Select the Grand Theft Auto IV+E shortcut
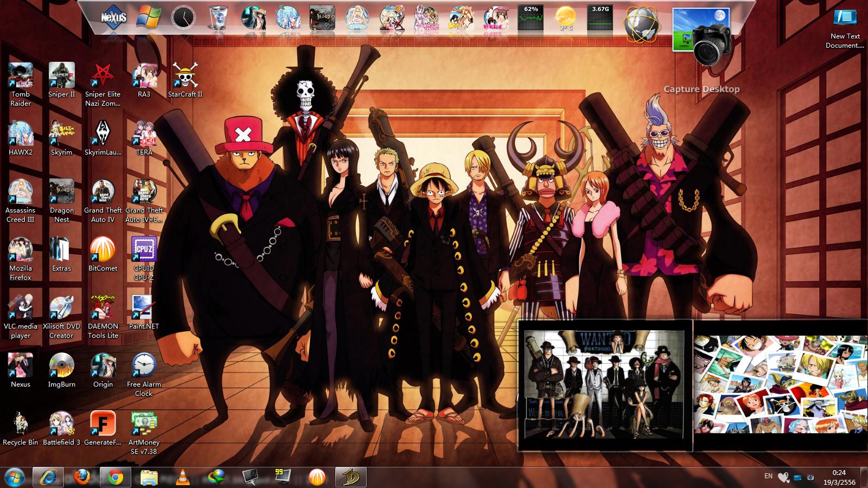 144,200
